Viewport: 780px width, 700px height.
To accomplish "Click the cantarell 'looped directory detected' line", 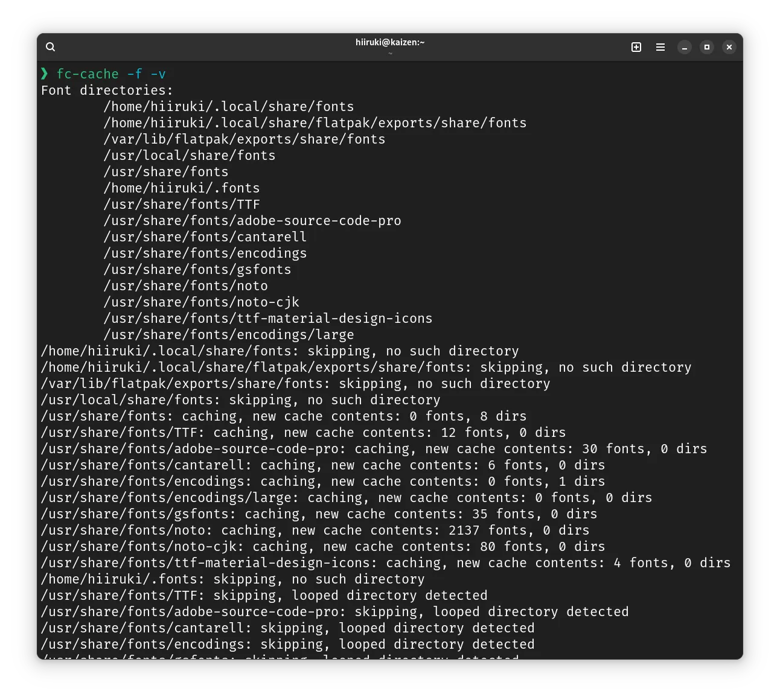I will 287,628.
